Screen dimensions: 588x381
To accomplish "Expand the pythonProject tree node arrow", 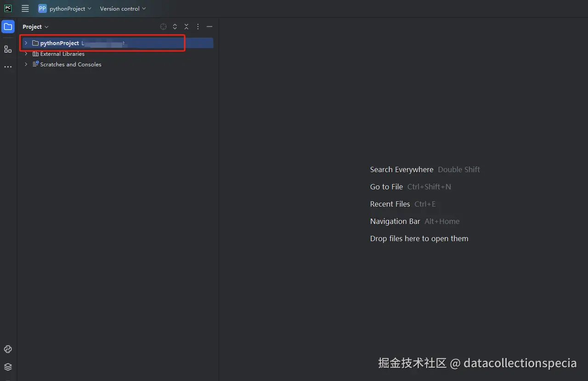I will (x=26, y=43).
